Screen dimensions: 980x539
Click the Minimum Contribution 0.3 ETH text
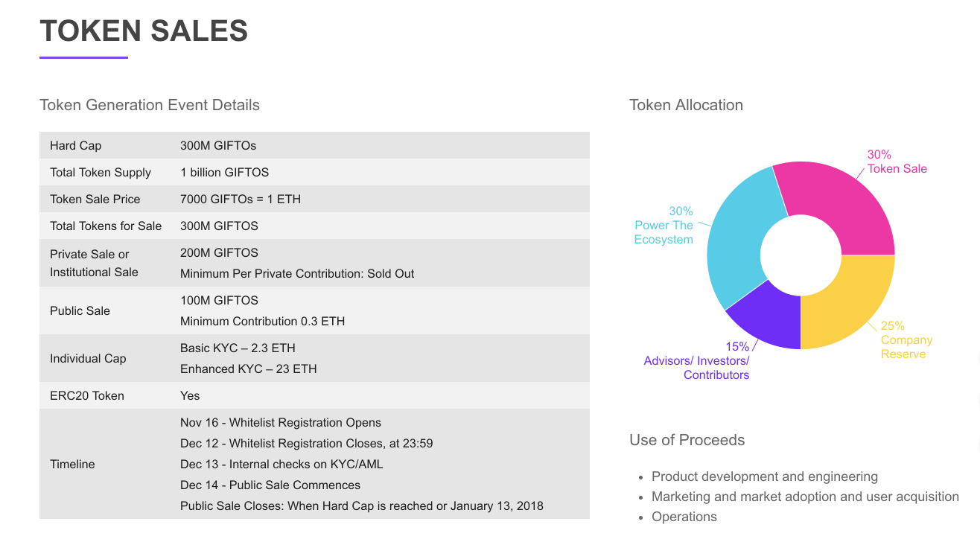262,321
